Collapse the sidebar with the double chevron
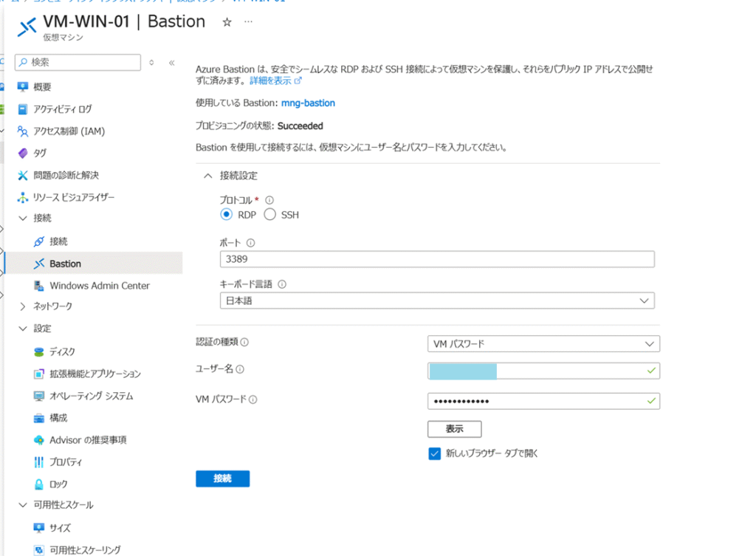This screenshot has height=556, width=756. click(x=171, y=63)
